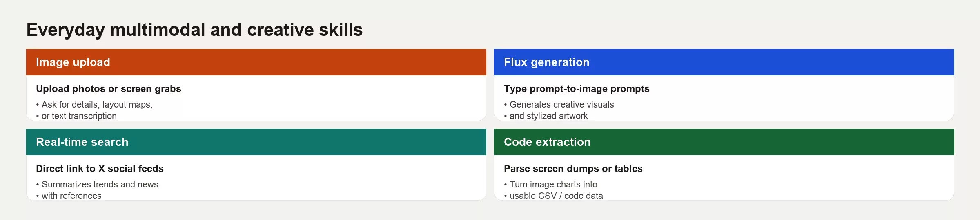Select bullet 'Ask for details, layout maps,'
This screenshot has width=980, height=220.
click(94, 105)
